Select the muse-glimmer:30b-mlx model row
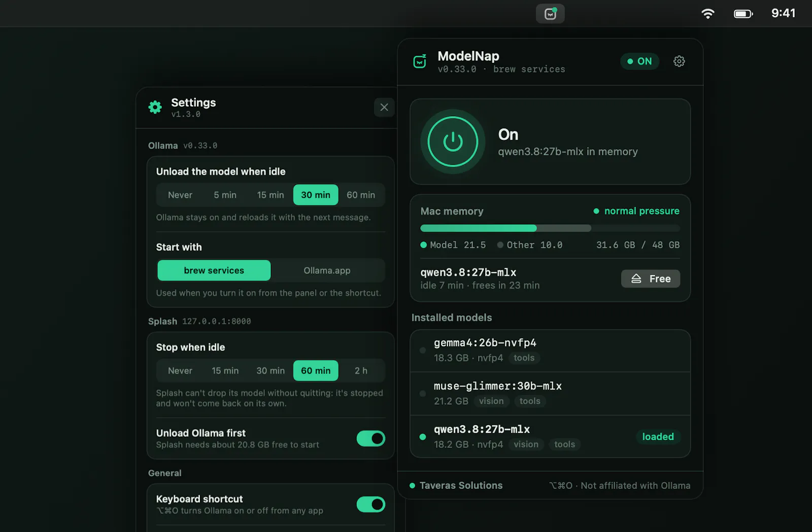812x532 pixels. click(x=550, y=394)
